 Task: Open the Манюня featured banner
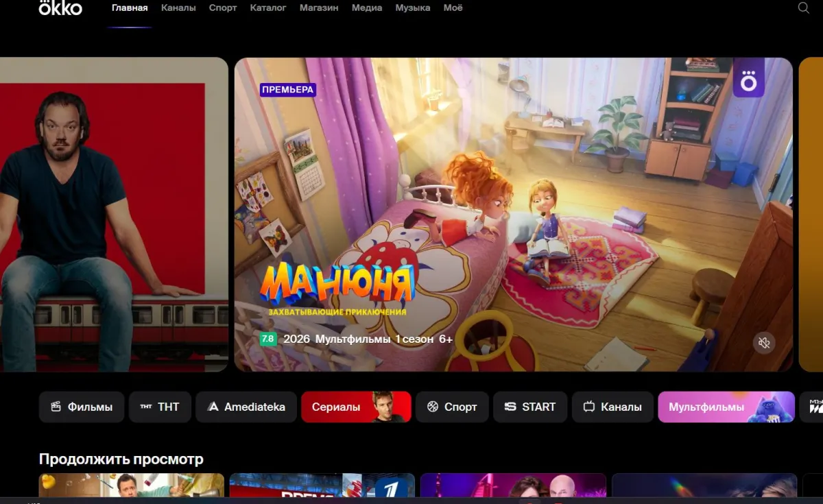click(x=514, y=215)
